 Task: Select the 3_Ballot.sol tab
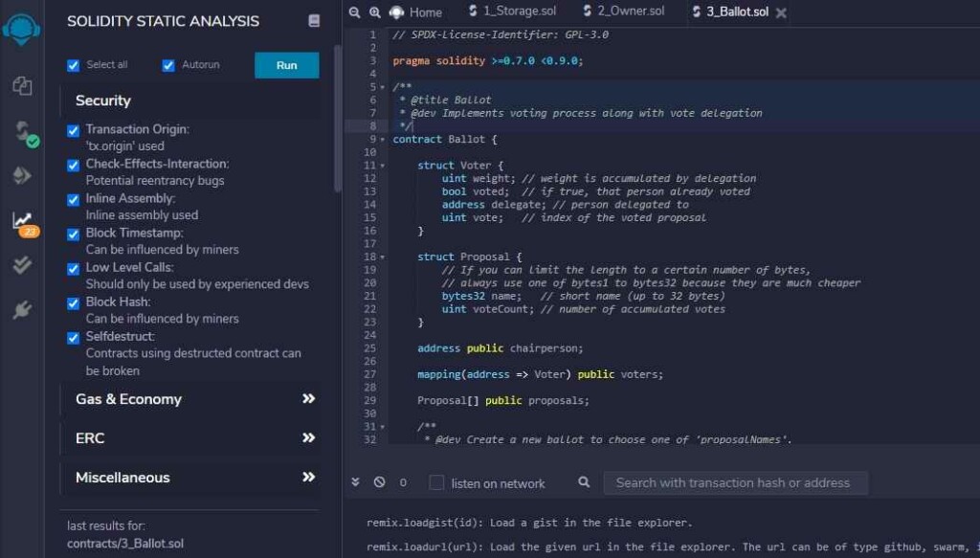coord(731,11)
